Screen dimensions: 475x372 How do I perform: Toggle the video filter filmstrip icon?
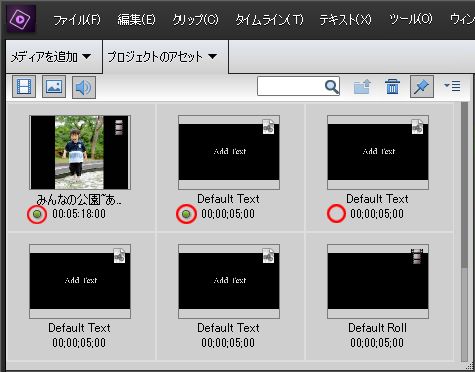point(24,87)
